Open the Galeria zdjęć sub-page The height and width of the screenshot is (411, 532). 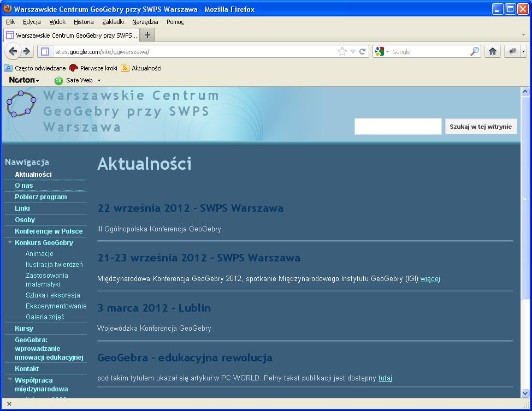pos(45,317)
